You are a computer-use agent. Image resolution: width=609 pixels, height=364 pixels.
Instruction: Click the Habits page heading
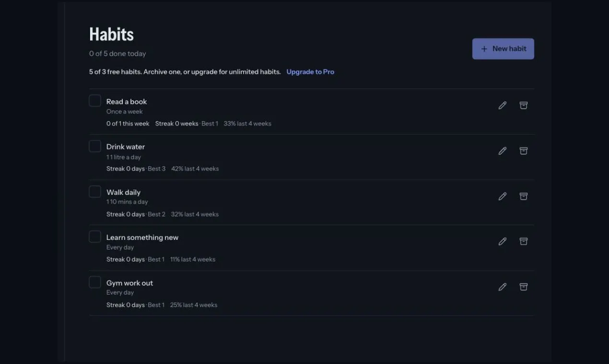[111, 34]
